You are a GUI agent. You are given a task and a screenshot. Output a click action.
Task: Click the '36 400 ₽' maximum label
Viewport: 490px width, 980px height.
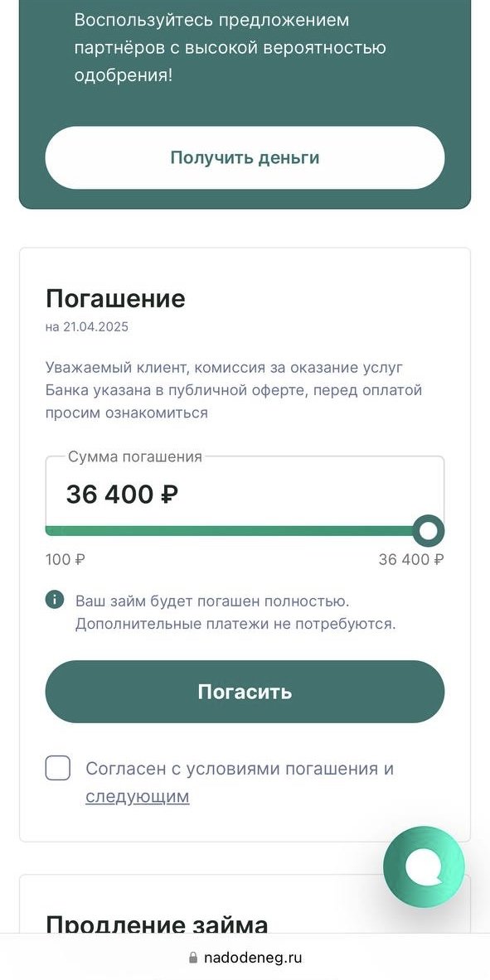[411, 559]
